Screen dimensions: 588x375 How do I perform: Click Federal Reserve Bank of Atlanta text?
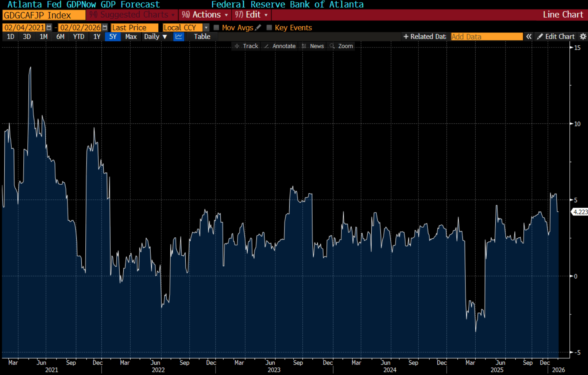pos(287,4)
